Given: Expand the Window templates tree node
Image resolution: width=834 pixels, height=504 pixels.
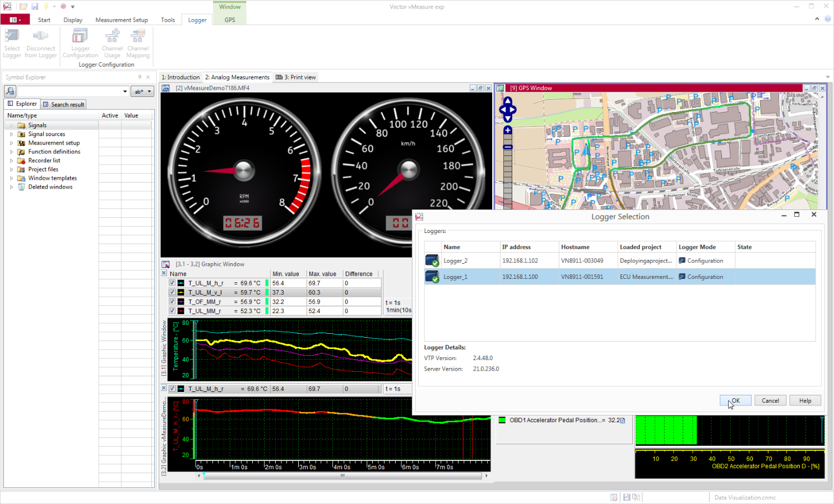Looking at the screenshot, I should point(11,178).
